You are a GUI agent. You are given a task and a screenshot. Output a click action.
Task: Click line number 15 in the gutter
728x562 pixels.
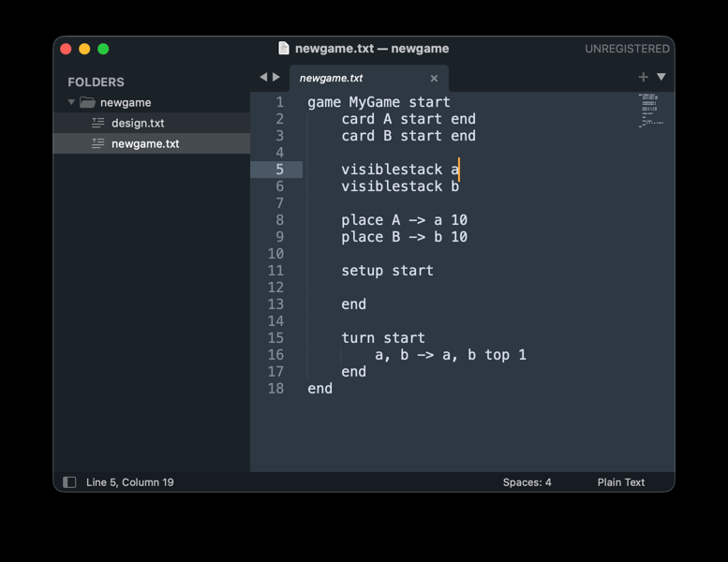pyautogui.click(x=275, y=338)
